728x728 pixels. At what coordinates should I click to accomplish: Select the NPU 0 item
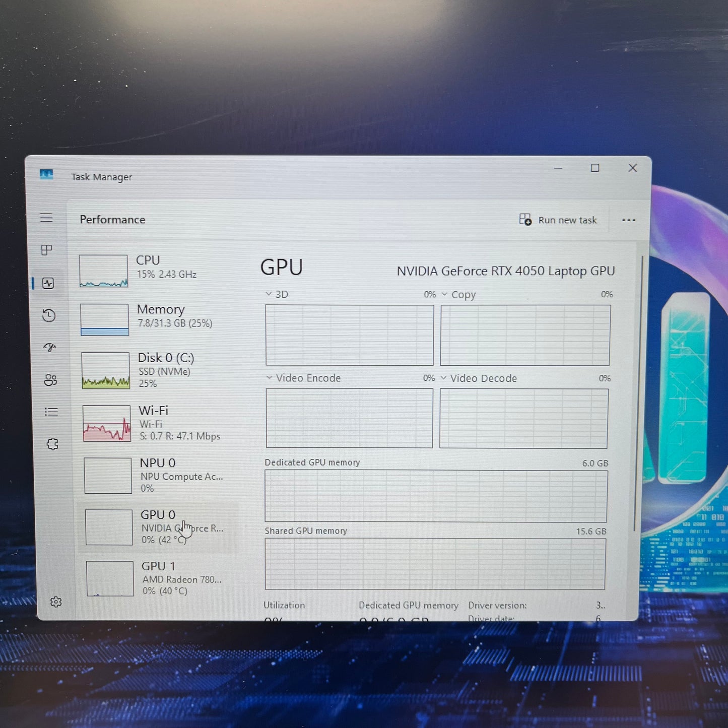tap(159, 475)
